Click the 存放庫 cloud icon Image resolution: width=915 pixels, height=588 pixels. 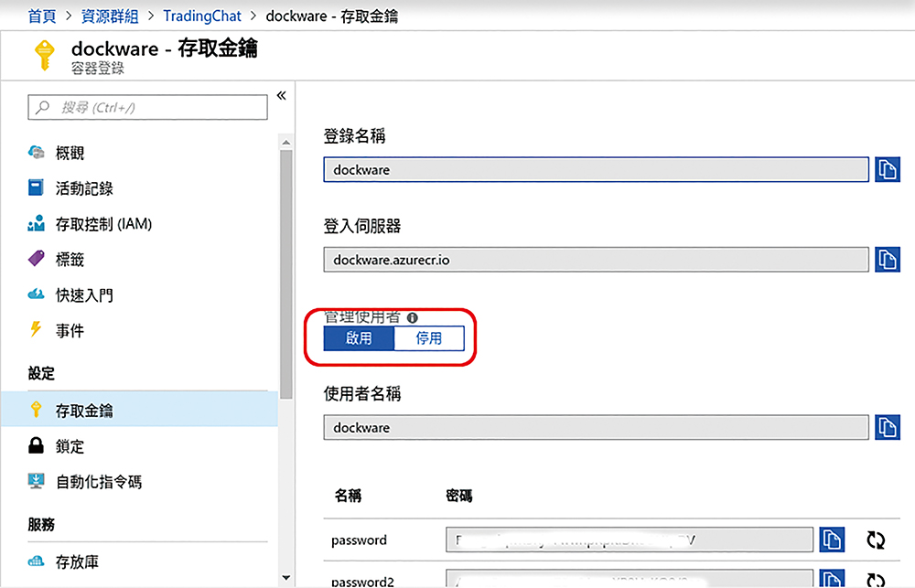point(37,561)
